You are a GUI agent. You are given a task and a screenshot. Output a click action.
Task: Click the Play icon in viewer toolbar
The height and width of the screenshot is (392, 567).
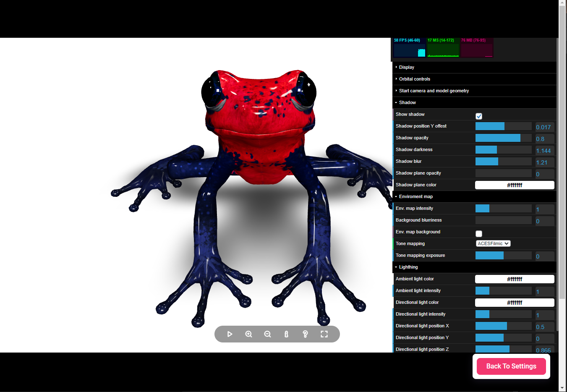[x=229, y=334]
